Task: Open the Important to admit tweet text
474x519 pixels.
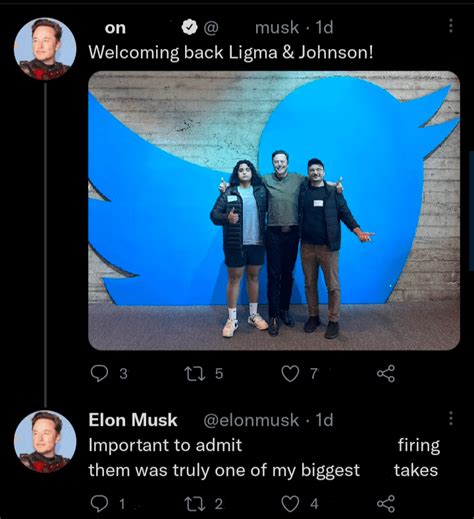Action: (264, 458)
